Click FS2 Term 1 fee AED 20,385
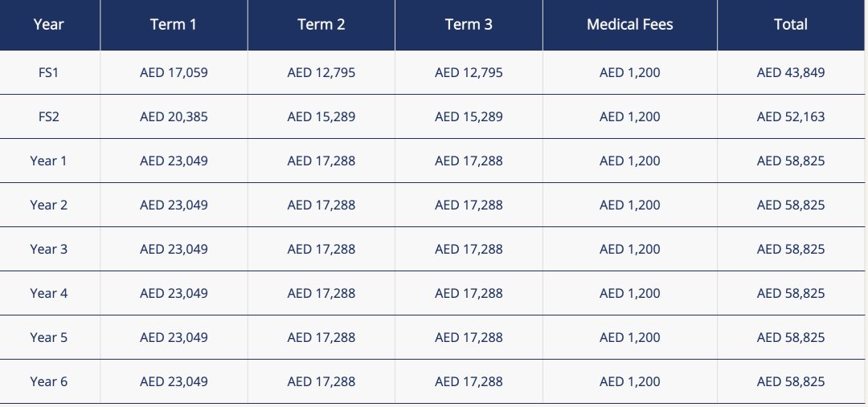 [174, 116]
